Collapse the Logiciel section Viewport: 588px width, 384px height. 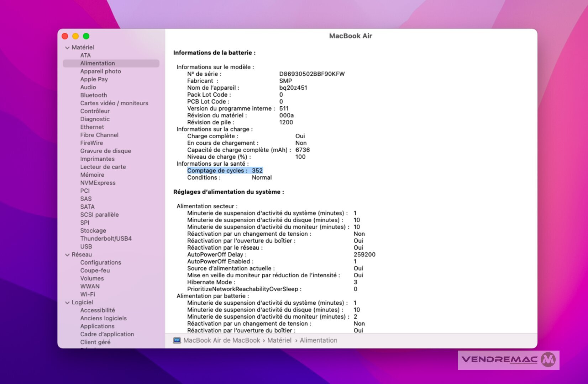[67, 303]
